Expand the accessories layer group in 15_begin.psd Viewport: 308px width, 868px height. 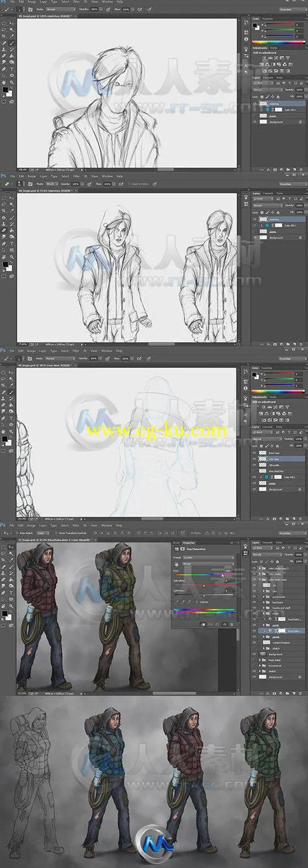264,597
